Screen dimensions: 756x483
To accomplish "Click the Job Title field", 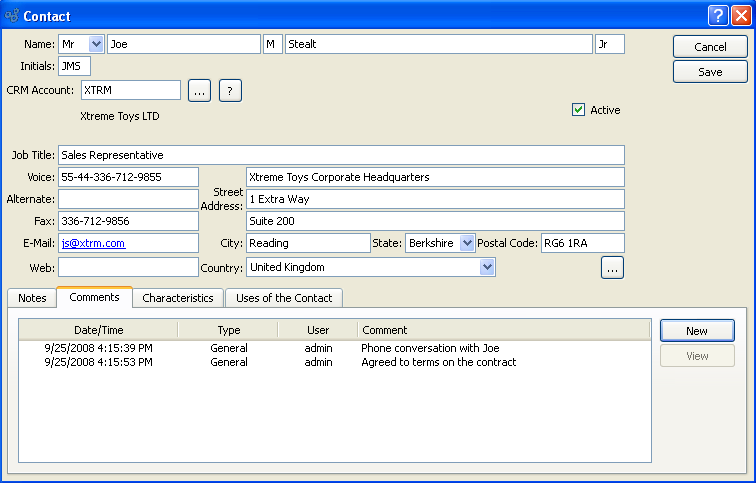I will (x=341, y=155).
